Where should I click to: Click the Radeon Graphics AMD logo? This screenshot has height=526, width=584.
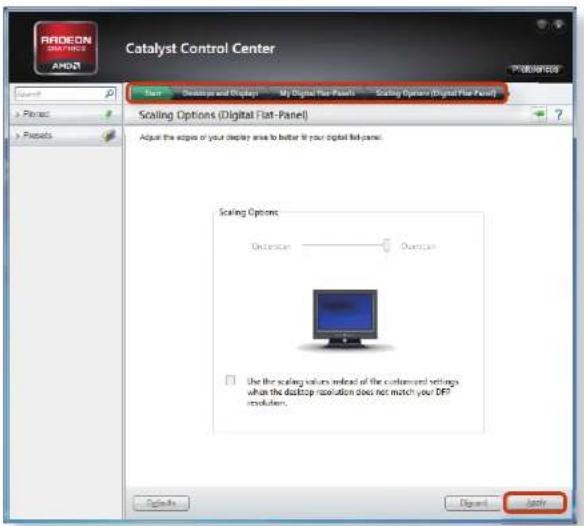(x=66, y=48)
